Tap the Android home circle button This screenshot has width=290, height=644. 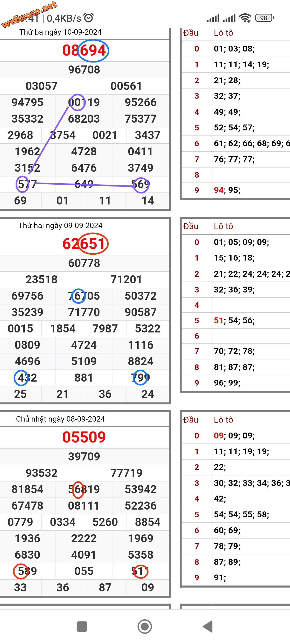[x=145, y=627]
